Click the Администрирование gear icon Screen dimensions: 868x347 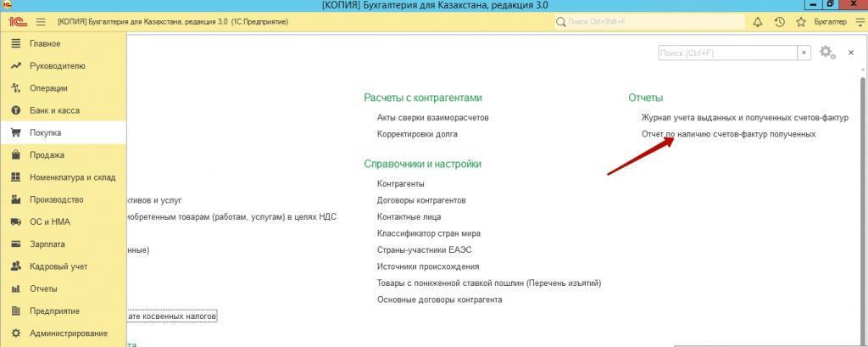(x=16, y=333)
